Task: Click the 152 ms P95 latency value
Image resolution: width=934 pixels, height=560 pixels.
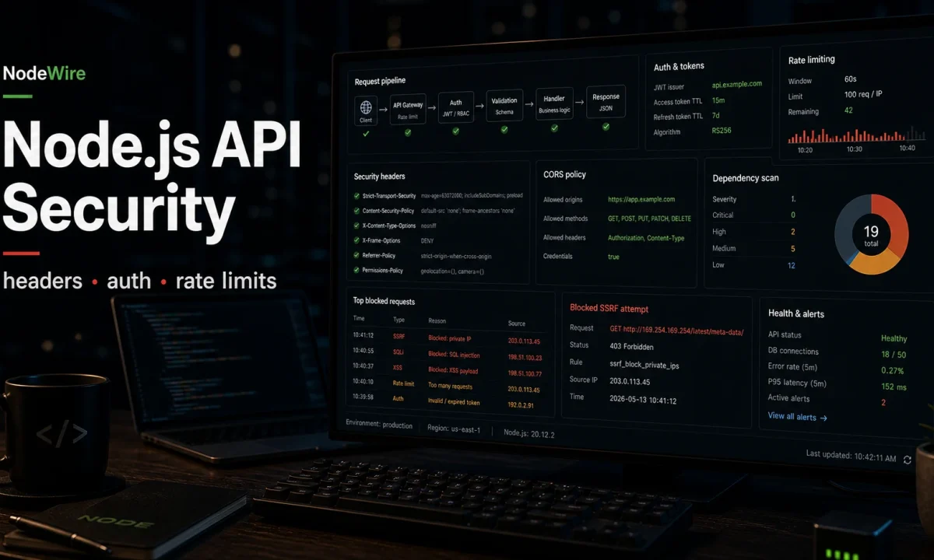Action: click(894, 387)
